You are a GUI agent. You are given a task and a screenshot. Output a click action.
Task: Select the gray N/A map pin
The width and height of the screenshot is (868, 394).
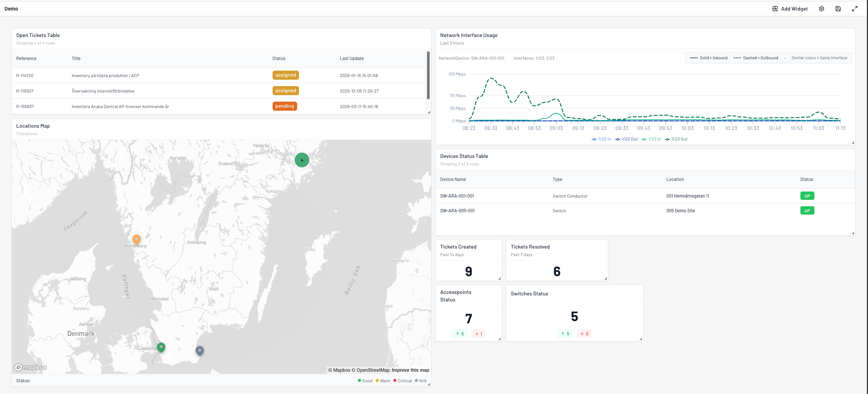(199, 350)
